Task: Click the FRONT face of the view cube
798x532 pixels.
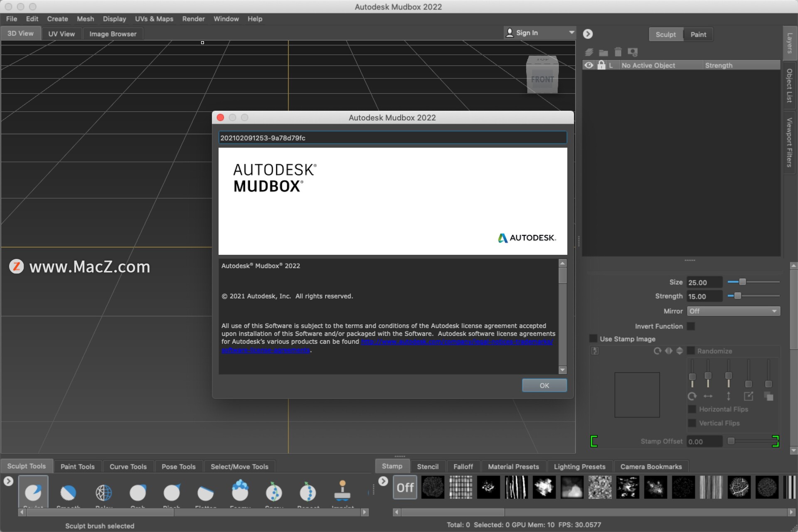Action: tap(542, 79)
